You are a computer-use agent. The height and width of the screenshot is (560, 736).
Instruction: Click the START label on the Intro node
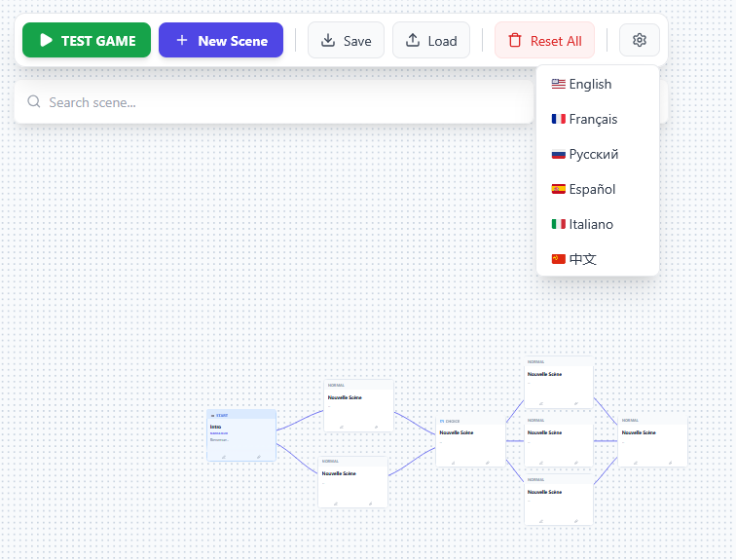[222, 416]
